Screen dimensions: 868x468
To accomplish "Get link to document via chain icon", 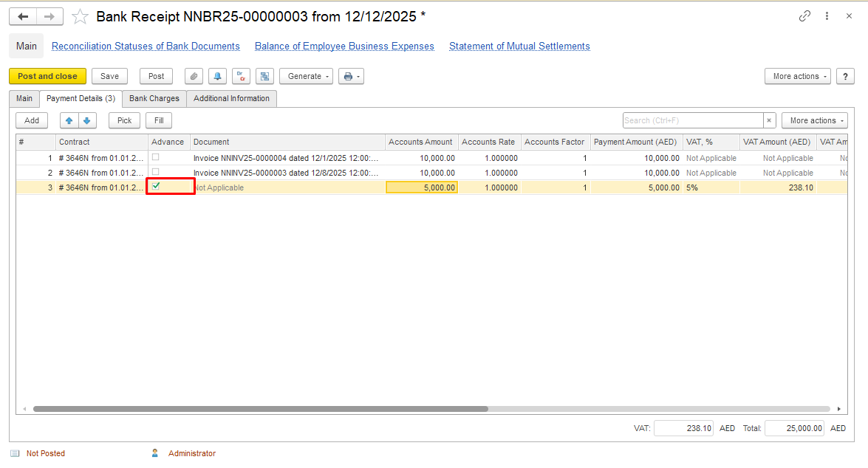I will point(804,16).
